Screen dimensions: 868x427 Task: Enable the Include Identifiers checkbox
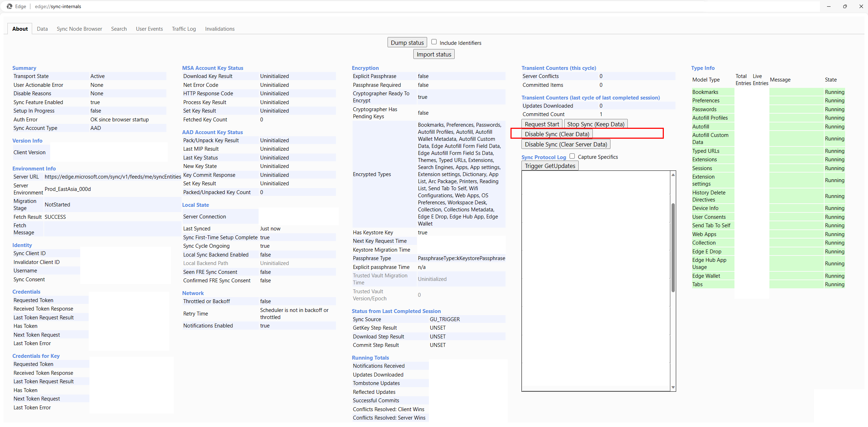[434, 42]
